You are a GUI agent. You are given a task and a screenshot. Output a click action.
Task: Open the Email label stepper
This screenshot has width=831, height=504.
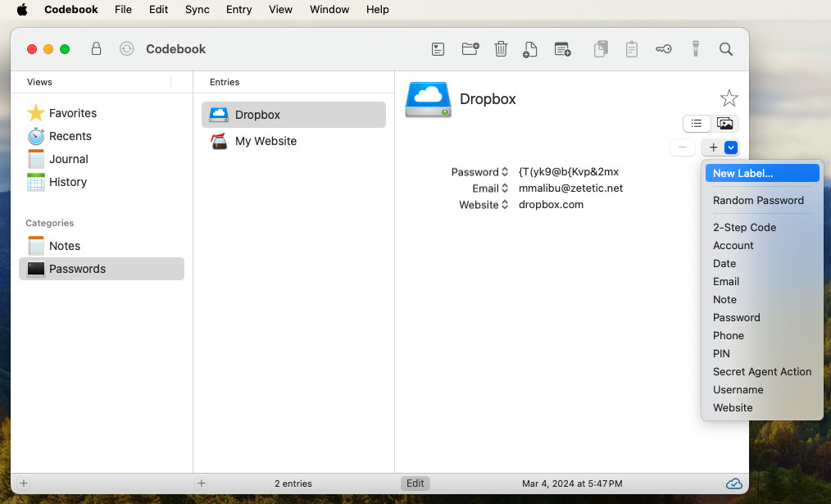pyautogui.click(x=505, y=188)
